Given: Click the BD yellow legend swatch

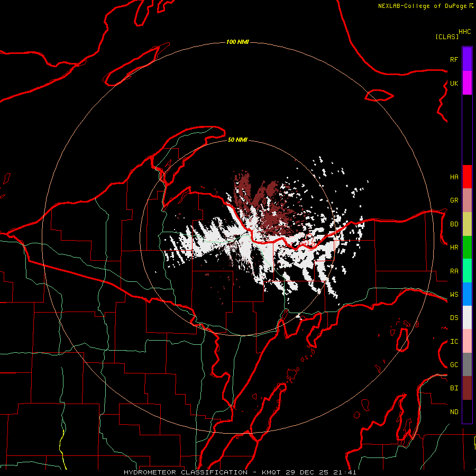Looking at the screenshot, I should point(467,224).
